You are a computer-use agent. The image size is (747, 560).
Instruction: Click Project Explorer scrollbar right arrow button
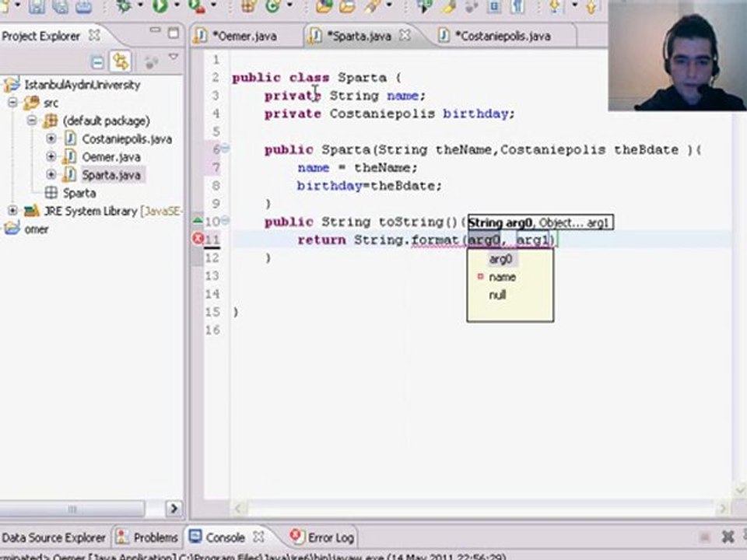coord(174,508)
